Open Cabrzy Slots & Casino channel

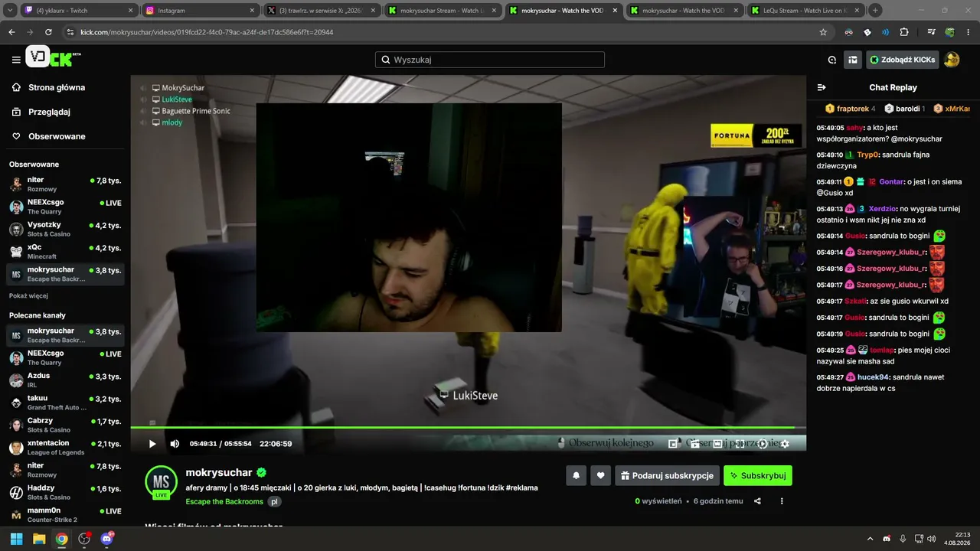(x=65, y=425)
